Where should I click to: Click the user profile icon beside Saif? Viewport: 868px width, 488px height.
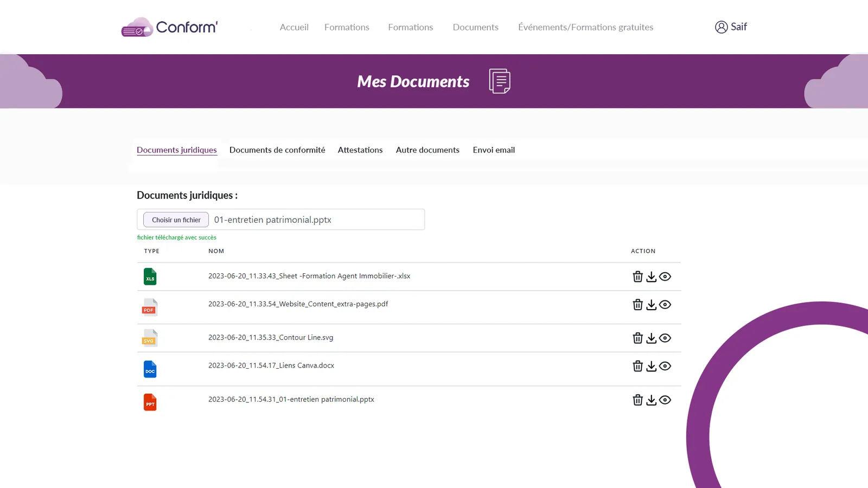pos(721,27)
